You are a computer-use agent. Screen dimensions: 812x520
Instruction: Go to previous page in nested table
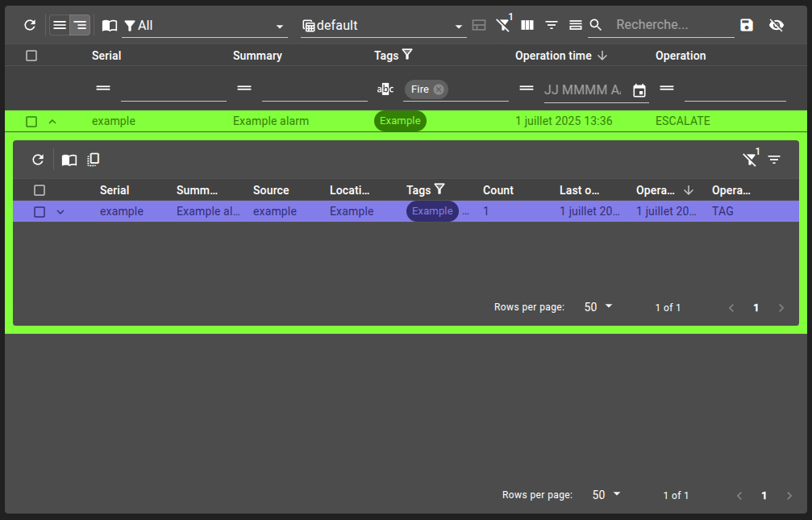(731, 308)
